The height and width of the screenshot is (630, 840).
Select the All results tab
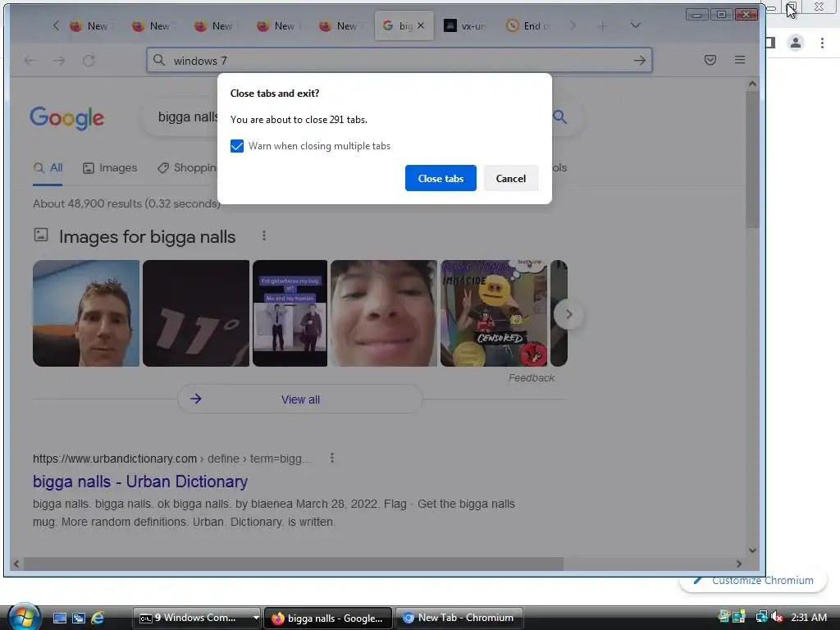(48, 168)
